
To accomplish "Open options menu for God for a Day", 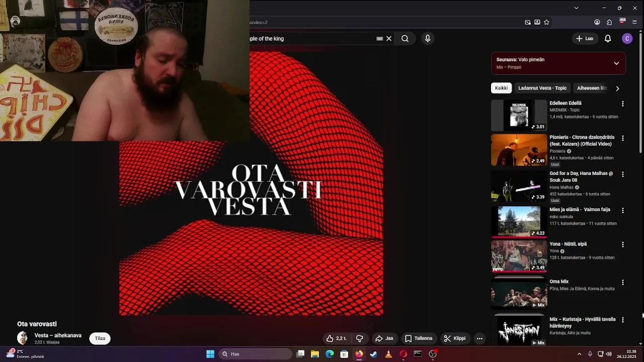I will pyautogui.click(x=623, y=174).
